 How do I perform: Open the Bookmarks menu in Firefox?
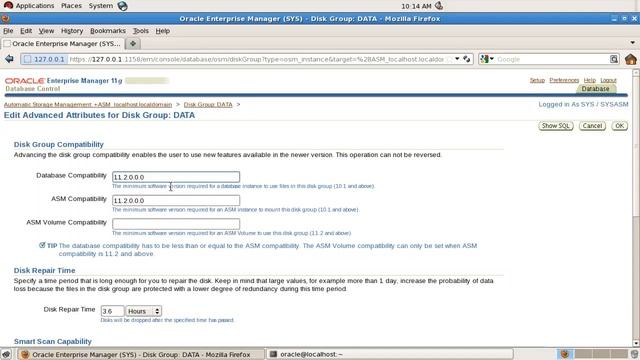(108, 31)
